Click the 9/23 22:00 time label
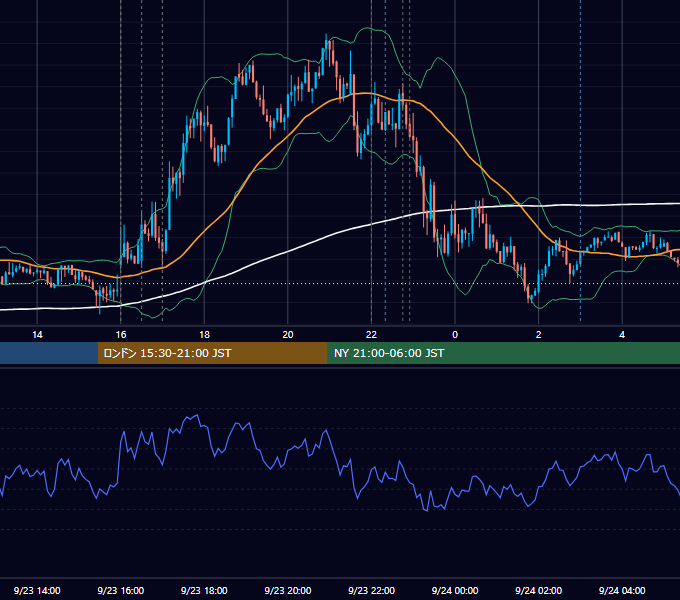 [371, 590]
